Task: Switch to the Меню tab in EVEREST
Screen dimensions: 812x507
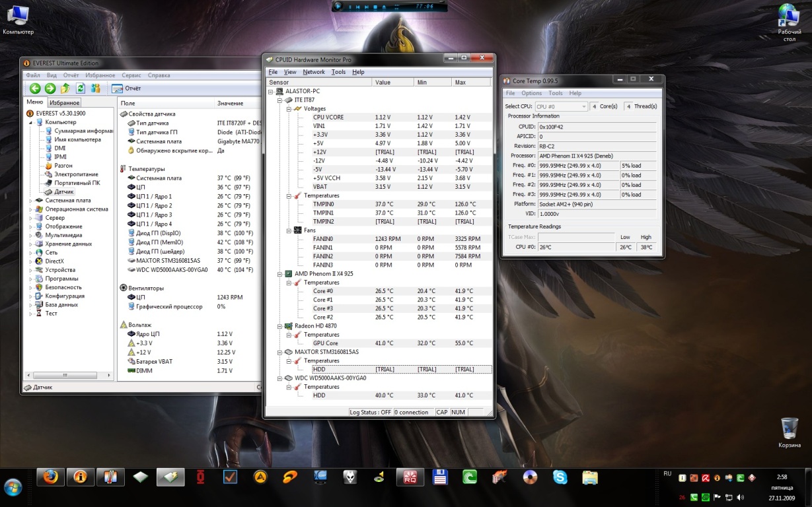Action: tap(35, 102)
